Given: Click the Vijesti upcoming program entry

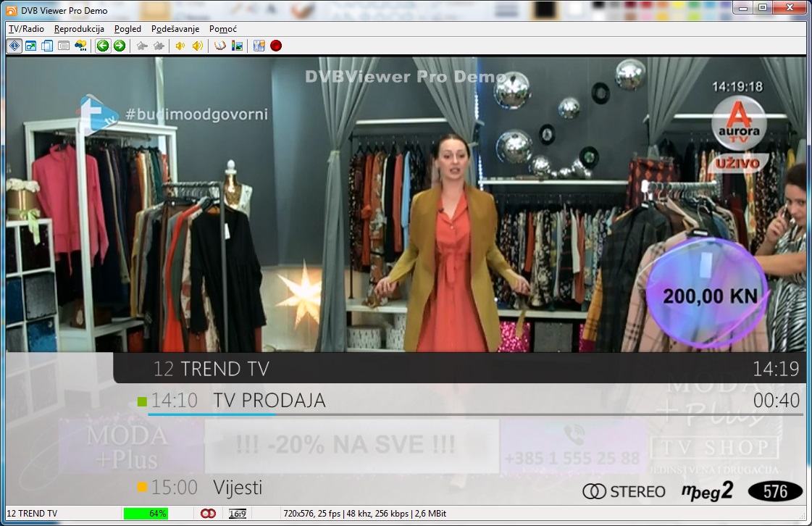Looking at the screenshot, I should click(x=238, y=488).
